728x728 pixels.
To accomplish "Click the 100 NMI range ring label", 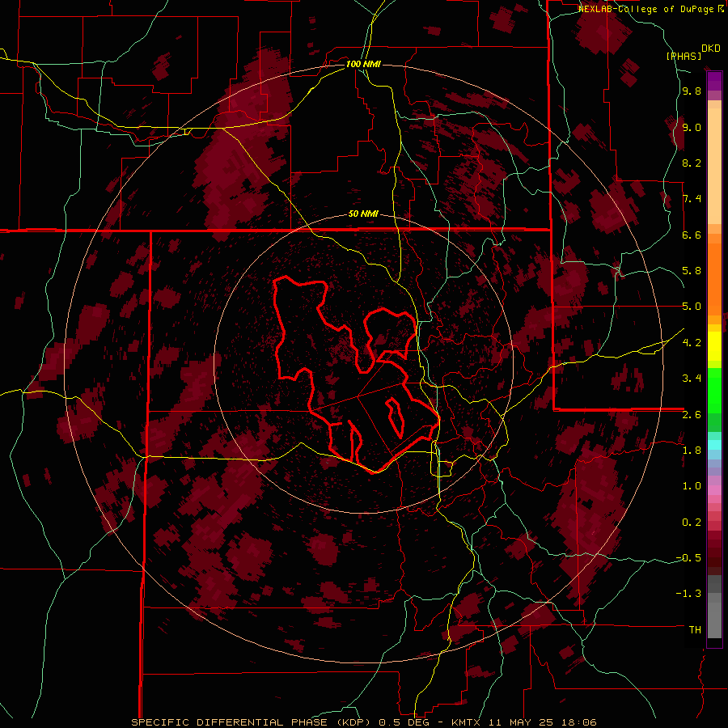I will (363, 64).
